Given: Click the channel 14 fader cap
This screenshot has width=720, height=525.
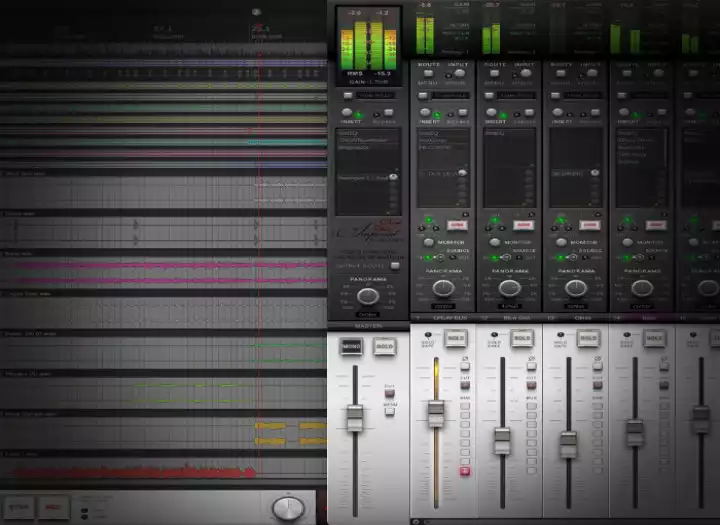Looking at the screenshot, I should point(635,433).
